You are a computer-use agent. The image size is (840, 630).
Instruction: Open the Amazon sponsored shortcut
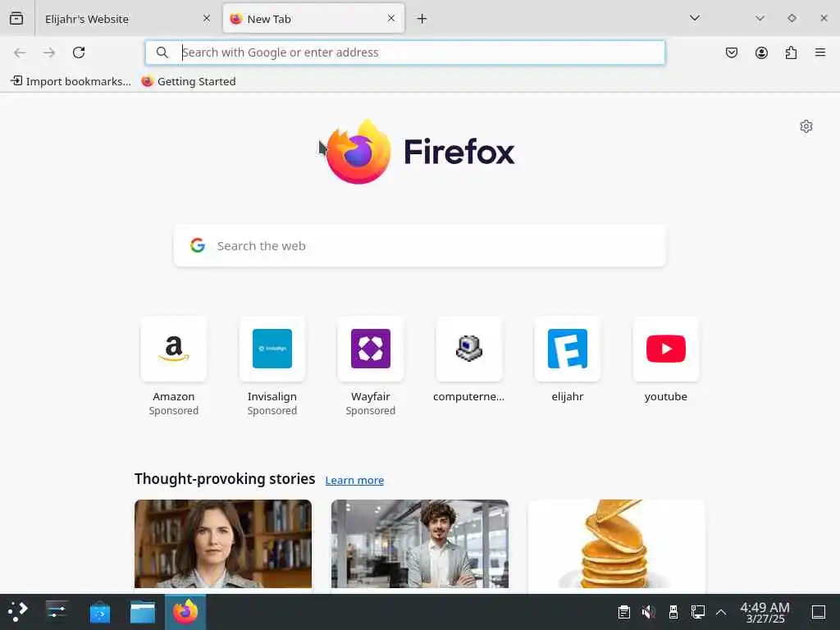click(174, 367)
